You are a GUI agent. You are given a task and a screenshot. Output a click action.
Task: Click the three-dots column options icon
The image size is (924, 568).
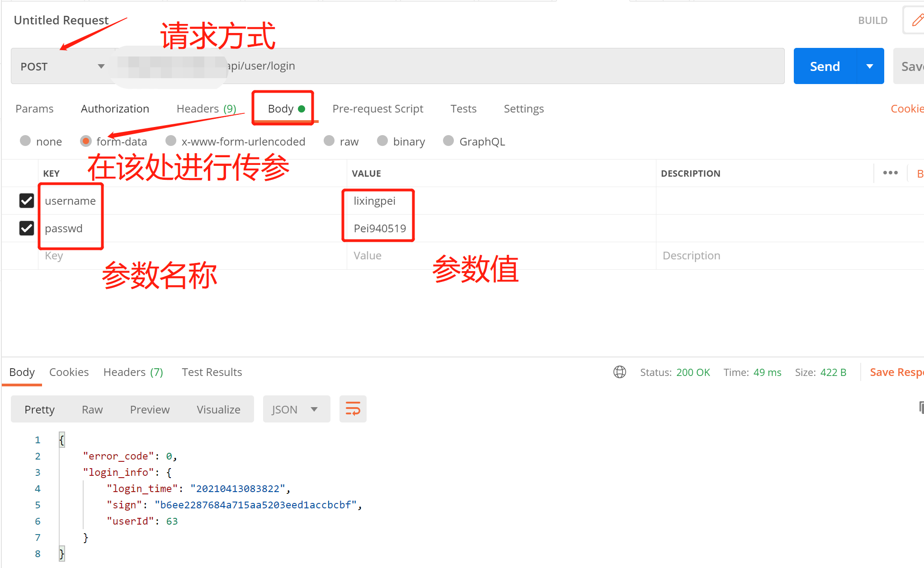pos(890,173)
